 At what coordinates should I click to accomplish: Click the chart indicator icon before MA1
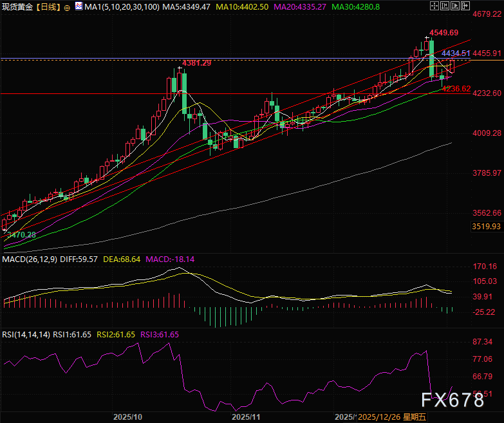pyautogui.click(x=79, y=6)
